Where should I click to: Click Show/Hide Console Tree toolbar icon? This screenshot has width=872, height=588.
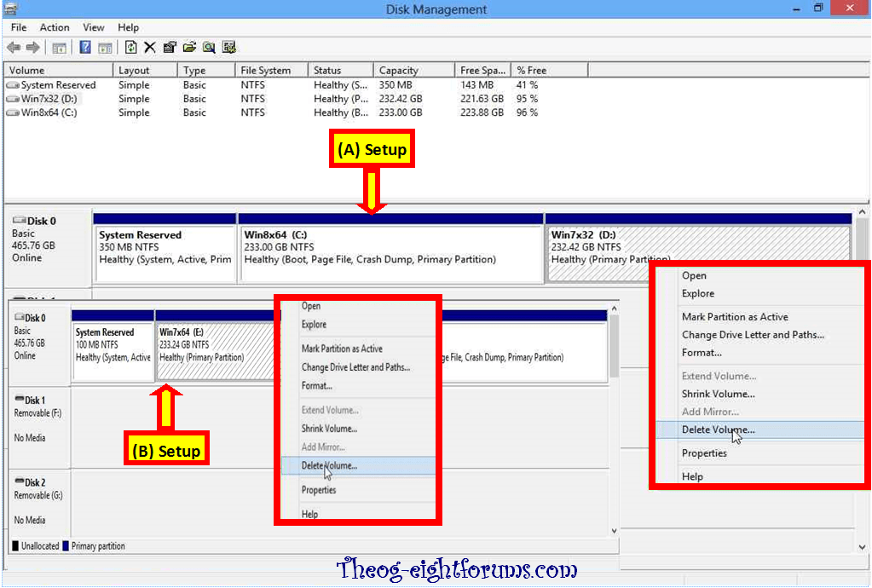pos(59,48)
